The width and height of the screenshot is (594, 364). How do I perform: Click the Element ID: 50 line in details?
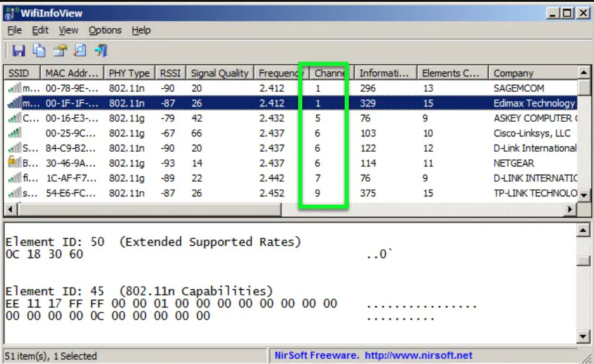(x=153, y=242)
